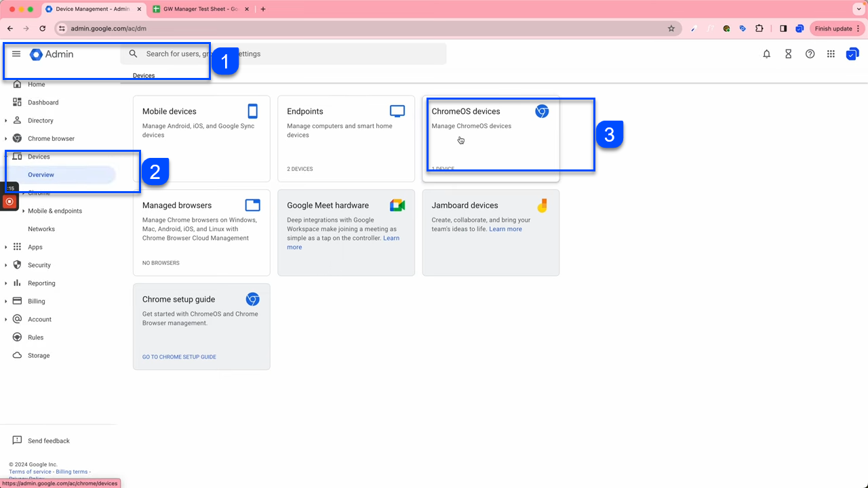Go back in browser history
This screenshot has height=488, width=868.
9,28
